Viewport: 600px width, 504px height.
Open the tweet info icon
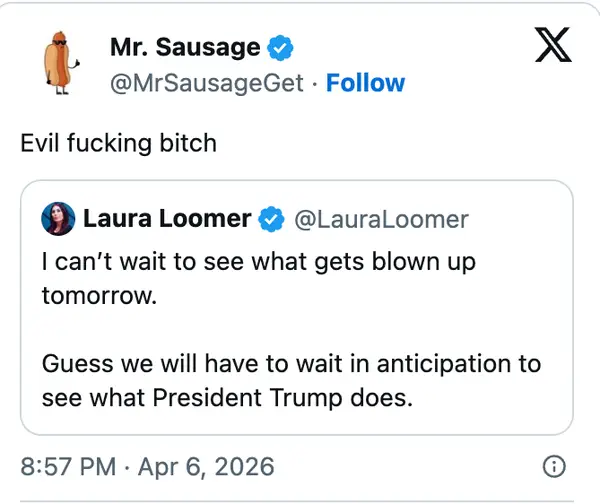pyautogui.click(x=553, y=466)
